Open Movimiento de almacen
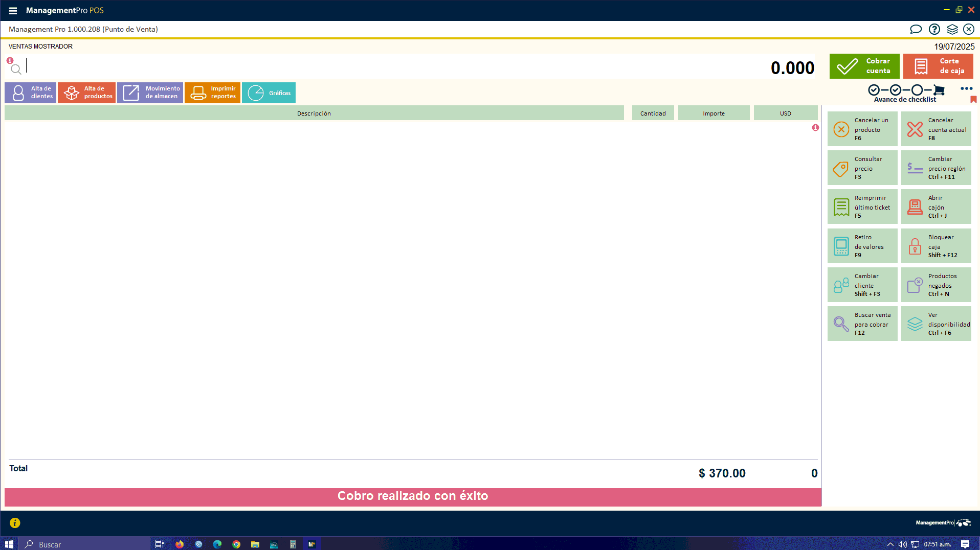 [150, 93]
